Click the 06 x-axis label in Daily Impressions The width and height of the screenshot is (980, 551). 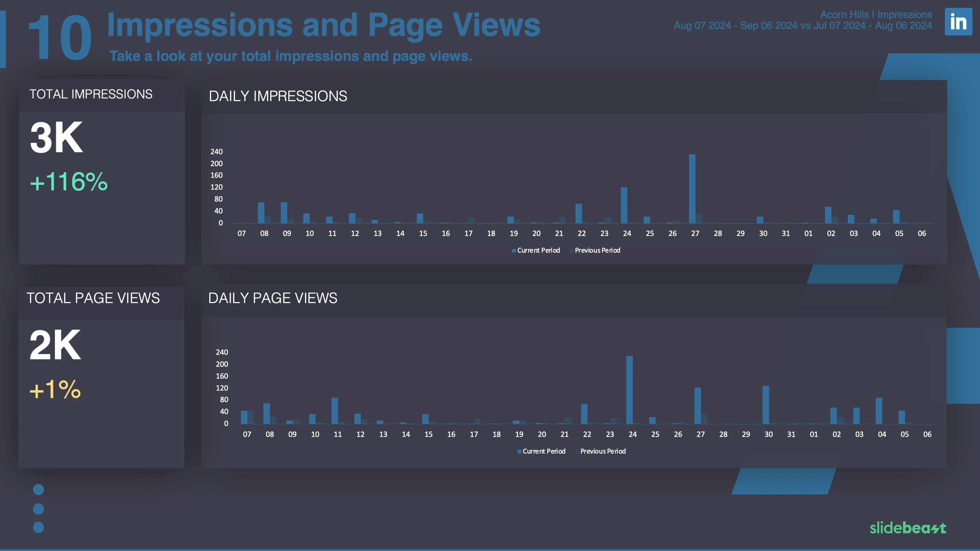tap(922, 234)
